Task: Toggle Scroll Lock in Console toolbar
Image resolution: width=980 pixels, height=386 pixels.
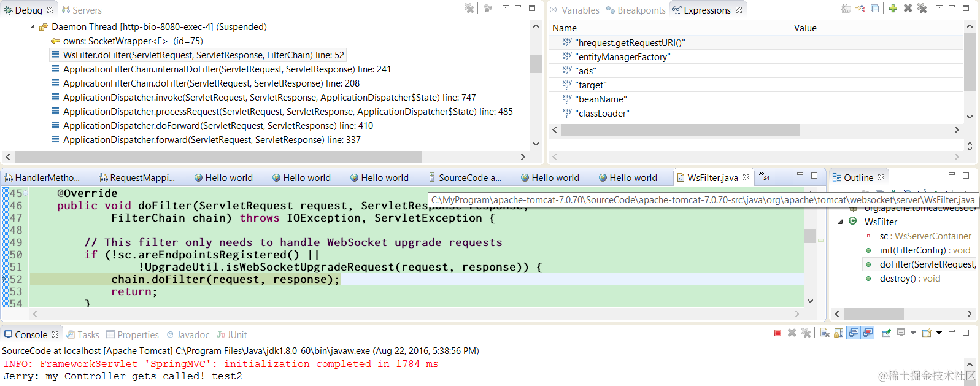Action: (838, 333)
